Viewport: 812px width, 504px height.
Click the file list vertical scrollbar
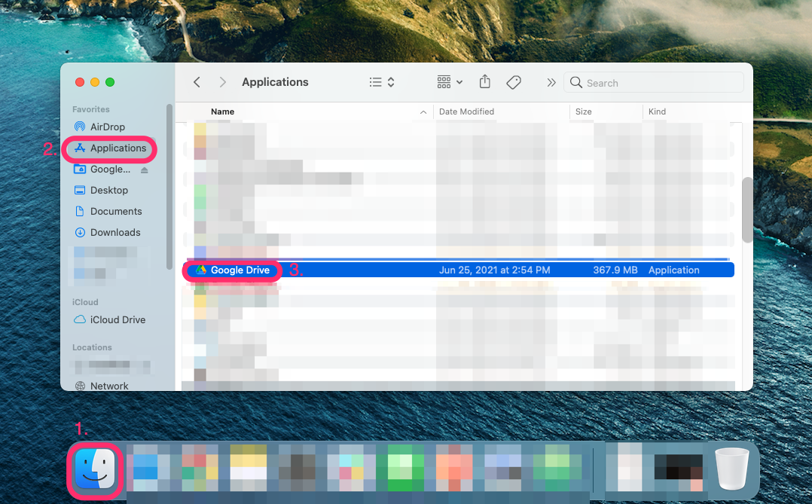[x=746, y=209]
